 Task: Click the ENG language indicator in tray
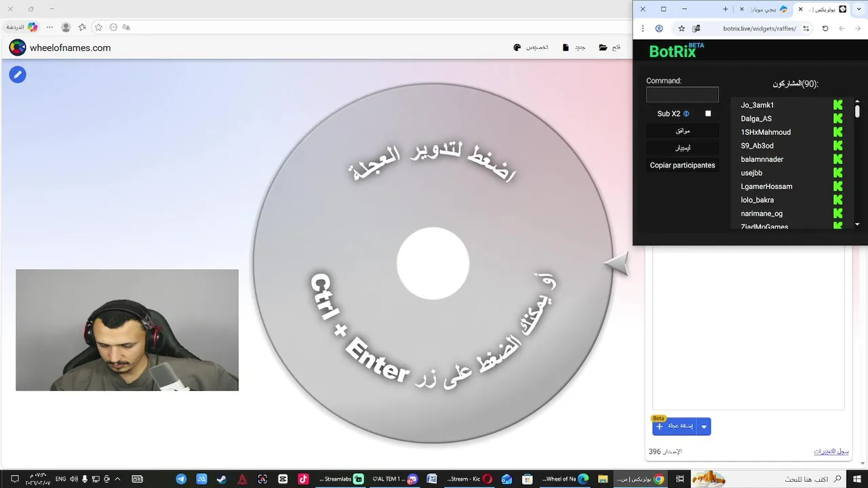pyautogui.click(x=60, y=479)
